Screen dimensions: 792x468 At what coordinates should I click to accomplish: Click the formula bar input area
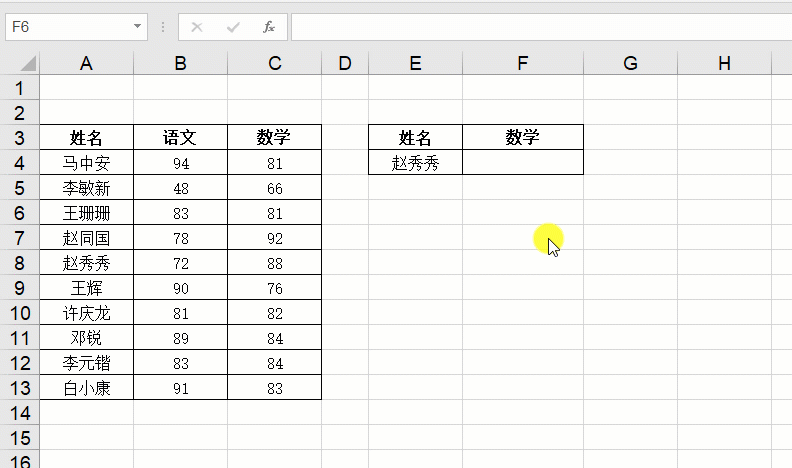click(541, 27)
